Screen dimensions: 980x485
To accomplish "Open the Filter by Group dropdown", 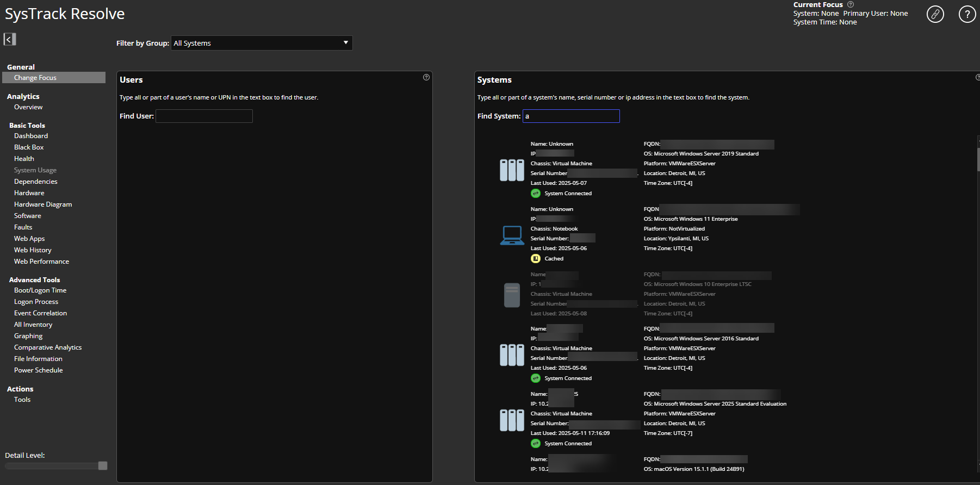I will coord(262,43).
